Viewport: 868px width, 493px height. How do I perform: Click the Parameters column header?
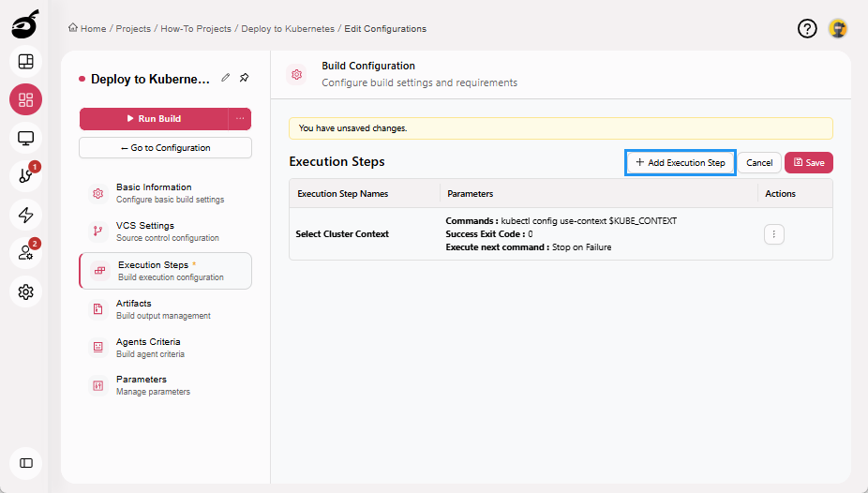(x=470, y=194)
